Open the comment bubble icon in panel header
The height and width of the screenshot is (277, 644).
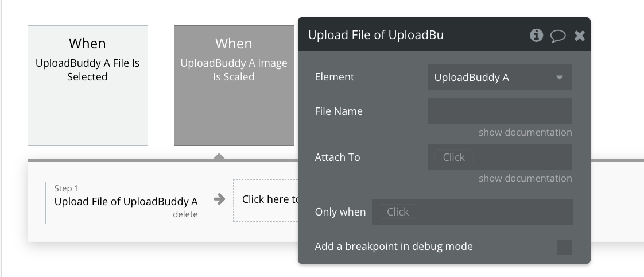pos(558,36)
